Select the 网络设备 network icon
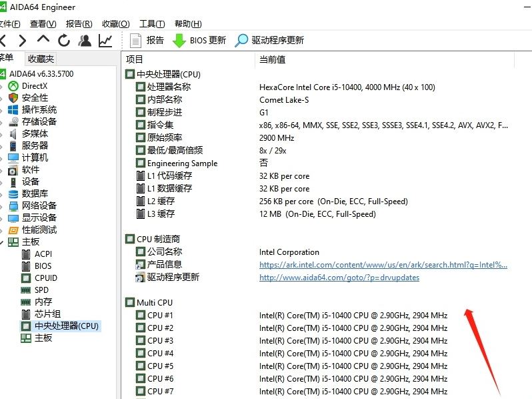The image size is (532, 399). click(x=13, y=206)
